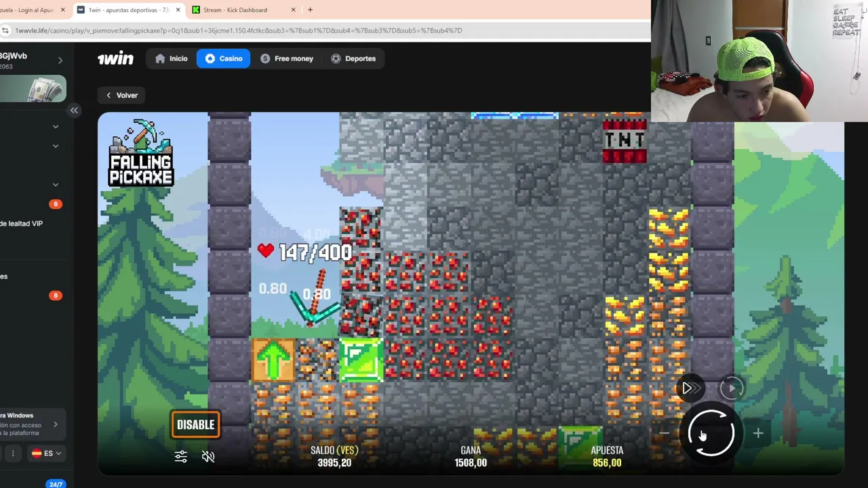
Task: Click the Falling Pickaxe game logo
Action: pos(141,153)
